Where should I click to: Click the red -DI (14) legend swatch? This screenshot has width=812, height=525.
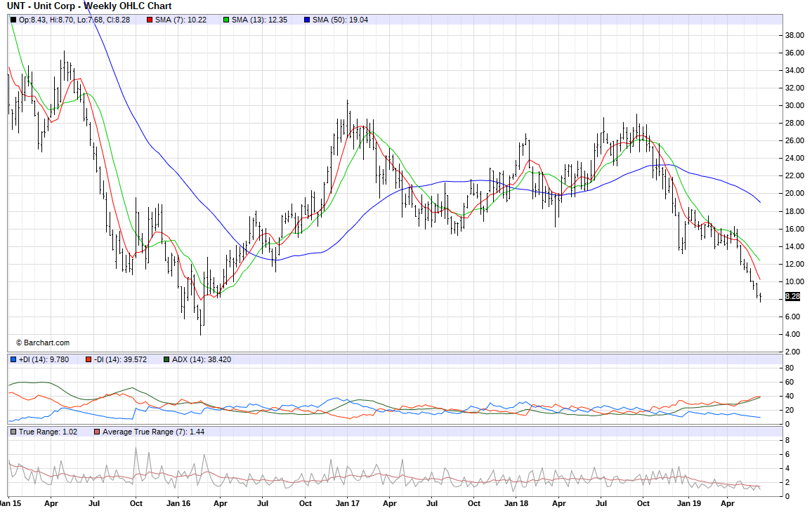click(x=88, y=359)
